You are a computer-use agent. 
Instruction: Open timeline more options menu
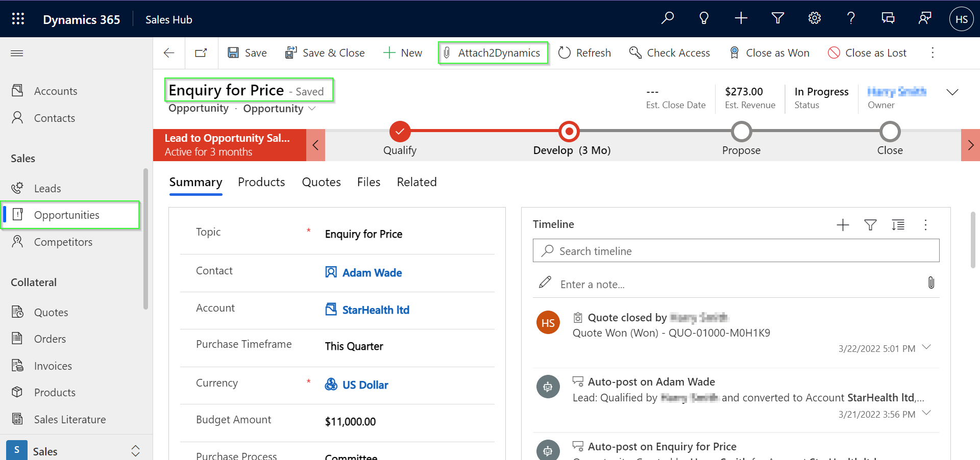pyautogui.click(x=925, y=225)
